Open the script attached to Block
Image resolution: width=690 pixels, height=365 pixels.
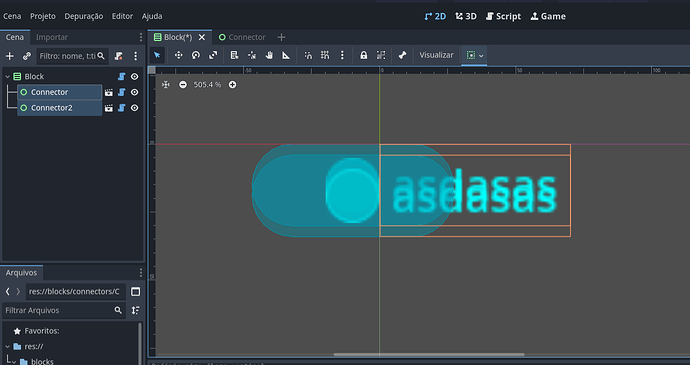(122, 76)
